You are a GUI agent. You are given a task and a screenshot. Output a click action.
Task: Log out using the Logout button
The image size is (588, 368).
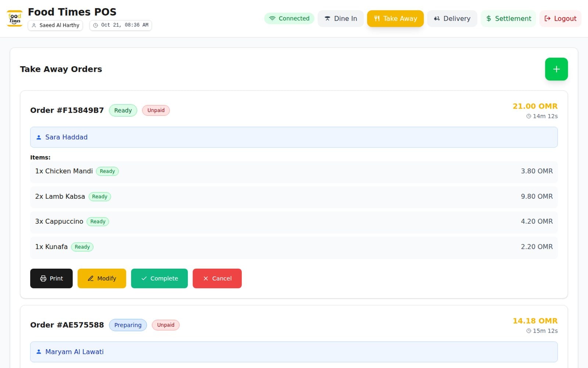560,18
